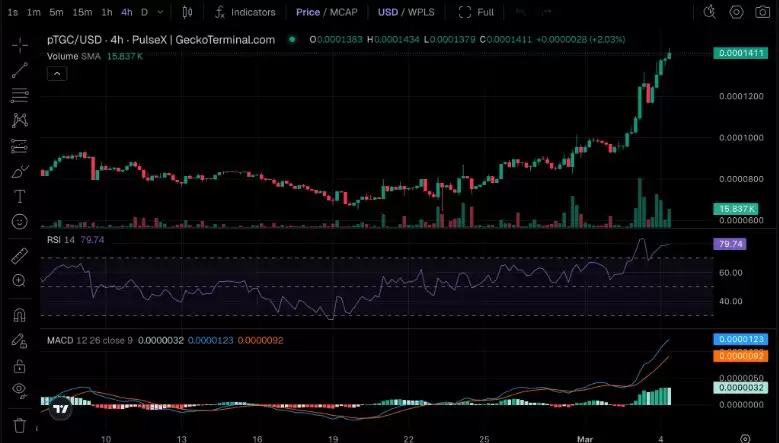Image resolution: width=779 pixels, height=443 pixels.
Task: Open the emoji icons tool
Action: click(19, 221)
